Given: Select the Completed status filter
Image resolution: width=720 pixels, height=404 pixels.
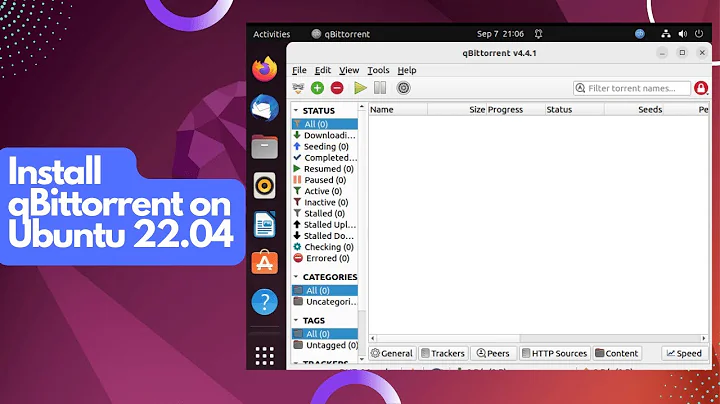Looking at the screenshot, I should (325, 157).
